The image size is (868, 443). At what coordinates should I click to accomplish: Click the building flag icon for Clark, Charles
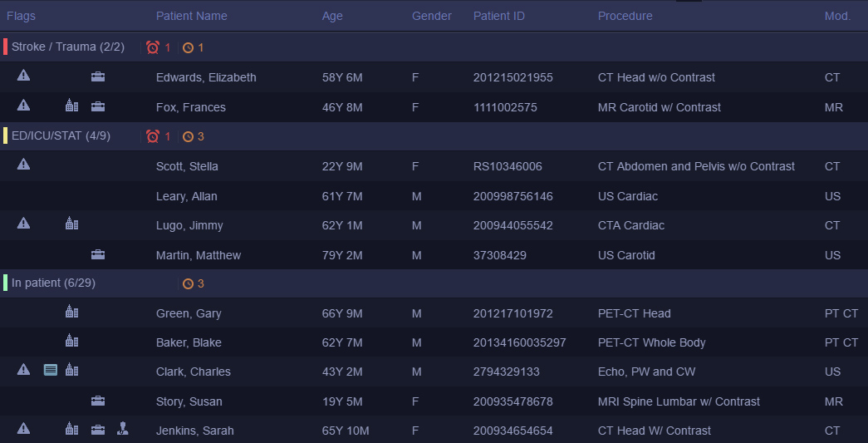click(x=72, y=369)
